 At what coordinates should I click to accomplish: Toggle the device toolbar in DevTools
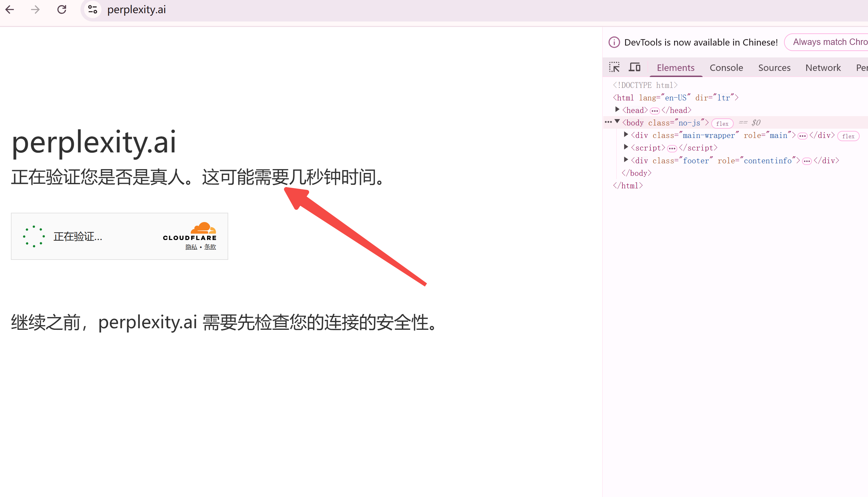pyautogui.click(x=634, y=67)
